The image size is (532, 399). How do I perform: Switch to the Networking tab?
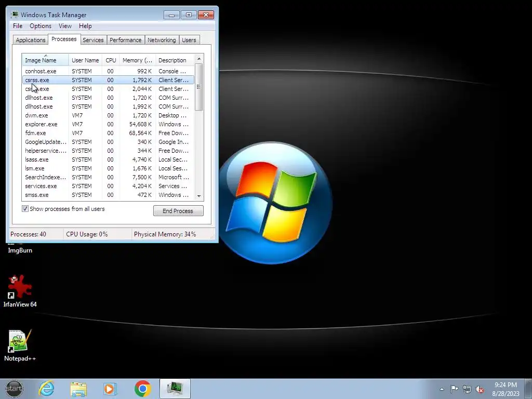coord(162,39)
